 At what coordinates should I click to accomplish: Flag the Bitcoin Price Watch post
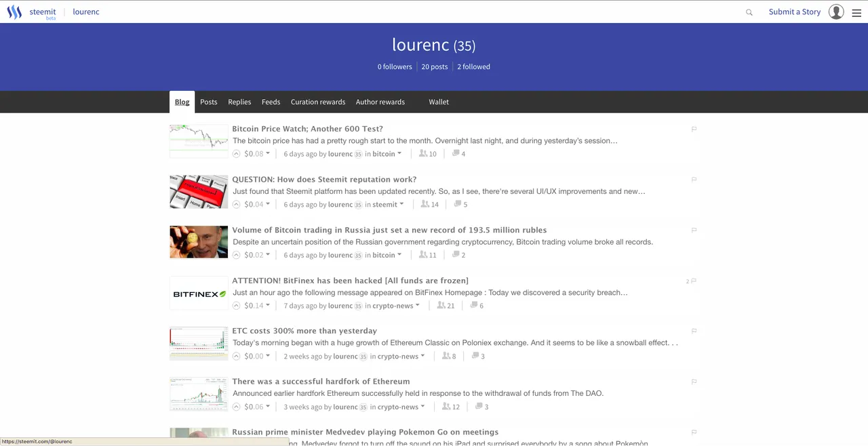coord(694,129)
